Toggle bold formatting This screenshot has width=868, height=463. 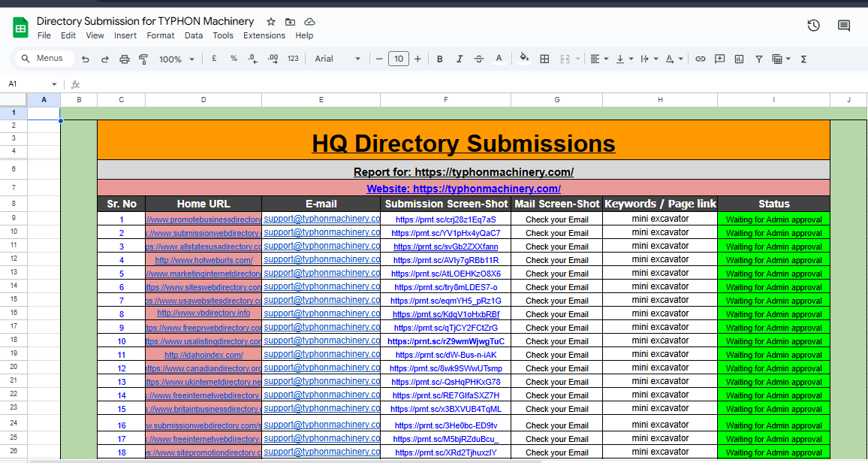[440, 59]
